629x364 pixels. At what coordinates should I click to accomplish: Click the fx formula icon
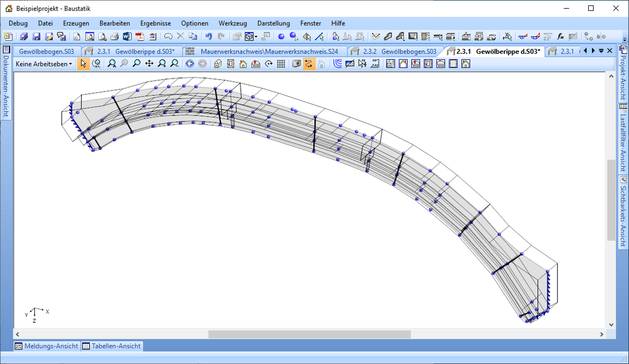pyautogui.click(x=560, y=37)
